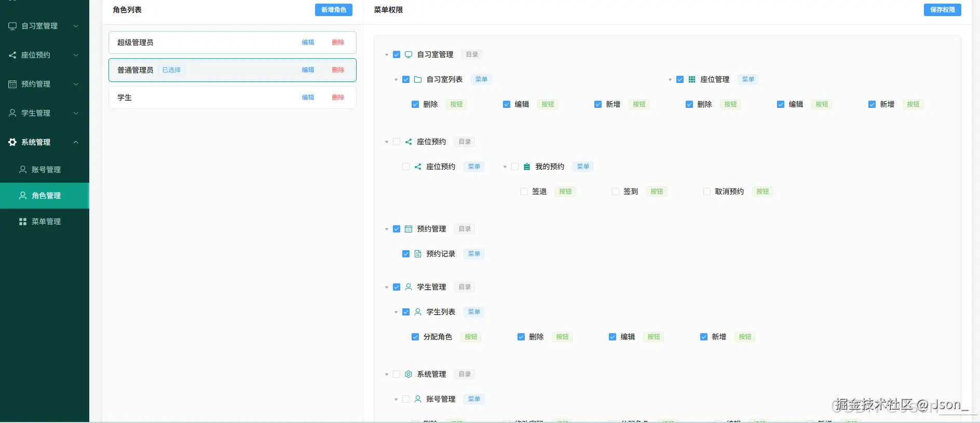Click the clipboard icon of 我的预约 node
Screen dimensions: 980x423
coord(527,167)
